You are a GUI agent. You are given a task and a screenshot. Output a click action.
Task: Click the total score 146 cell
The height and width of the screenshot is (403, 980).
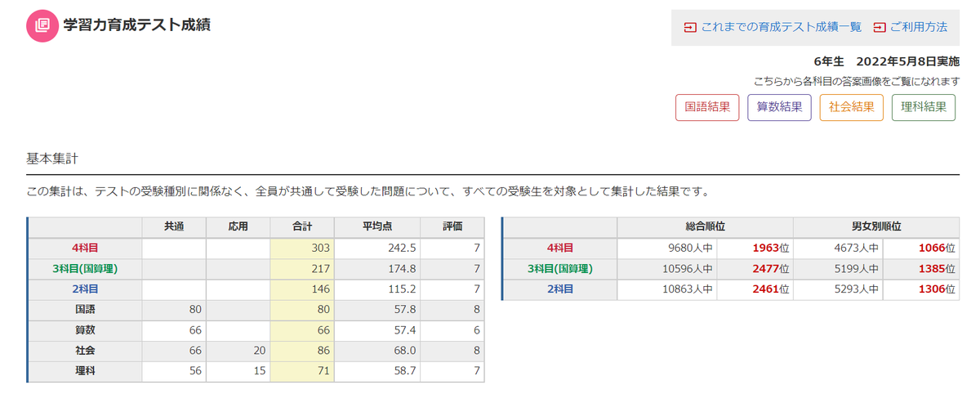click(x=302, y=289)
